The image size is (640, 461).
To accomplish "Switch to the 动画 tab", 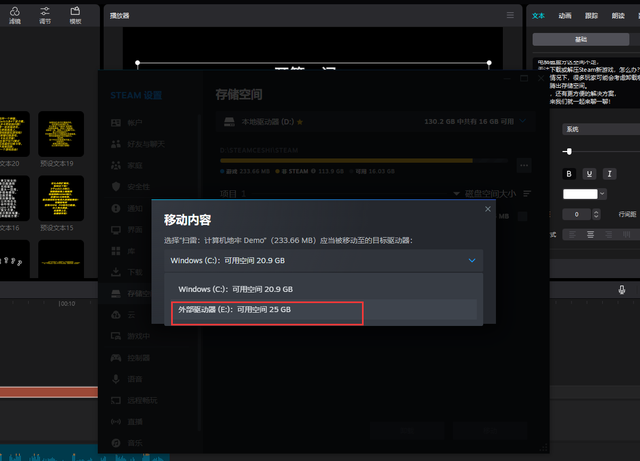I will pos(564,16).
